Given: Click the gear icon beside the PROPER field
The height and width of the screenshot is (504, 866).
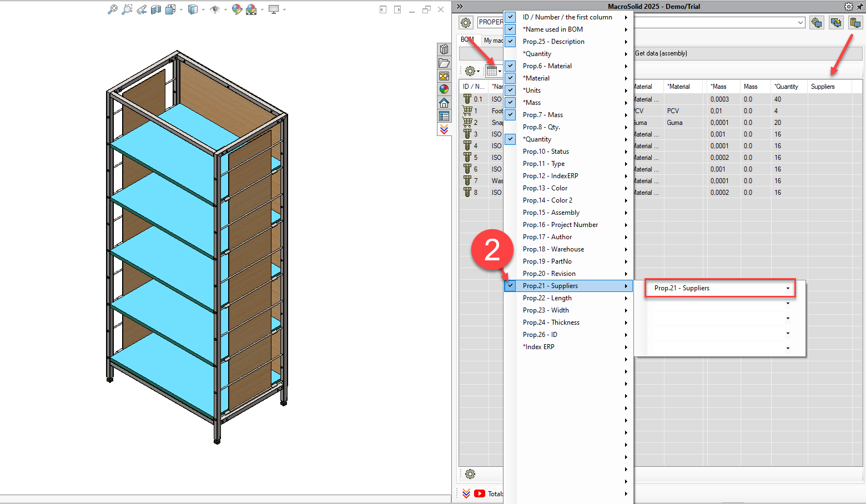Looking at the screenshot, I should pyautogui.click(x=466, y=22).
